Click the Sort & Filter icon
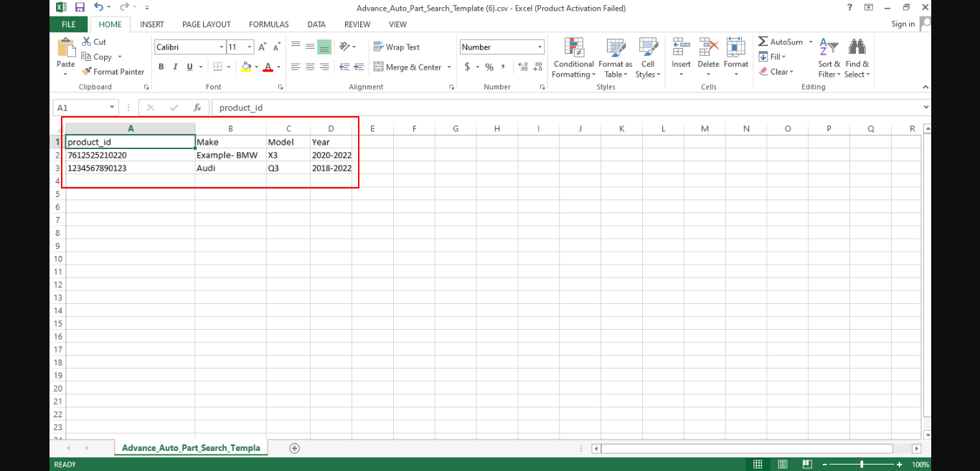 [829, 47]
